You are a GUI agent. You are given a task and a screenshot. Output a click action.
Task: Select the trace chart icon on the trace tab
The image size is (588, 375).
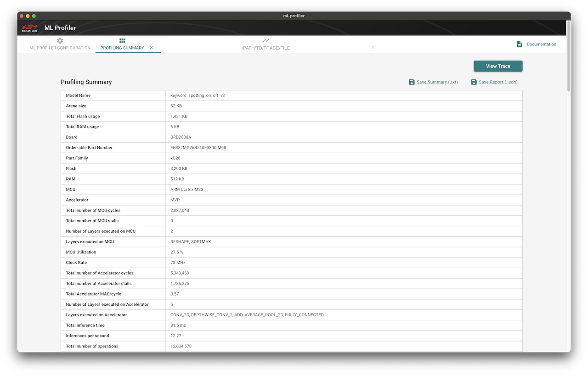click(265, 40)
